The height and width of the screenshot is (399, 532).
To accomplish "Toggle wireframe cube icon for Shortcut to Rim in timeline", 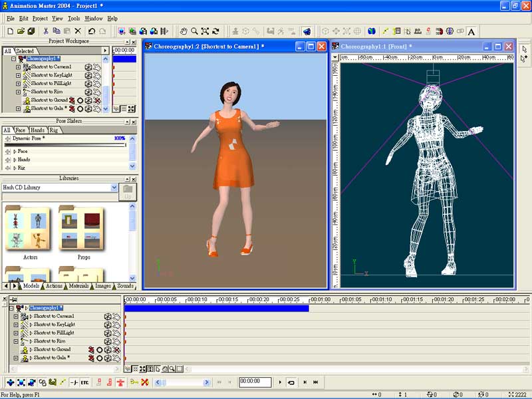I will pos(108,341).
